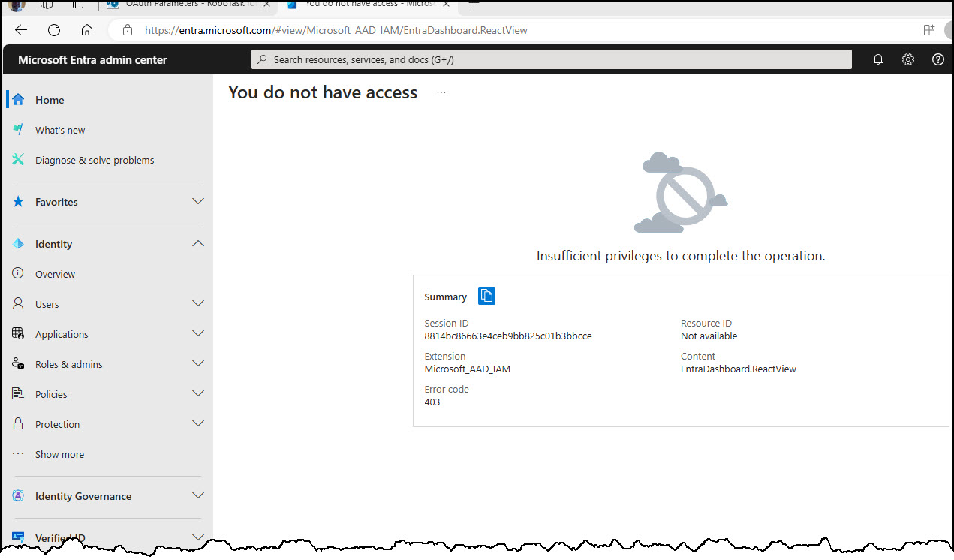Click the Extension value Microsoft_AAD_IAM
The width and height of the screenshot is (954, 560).
pos(468,369)
